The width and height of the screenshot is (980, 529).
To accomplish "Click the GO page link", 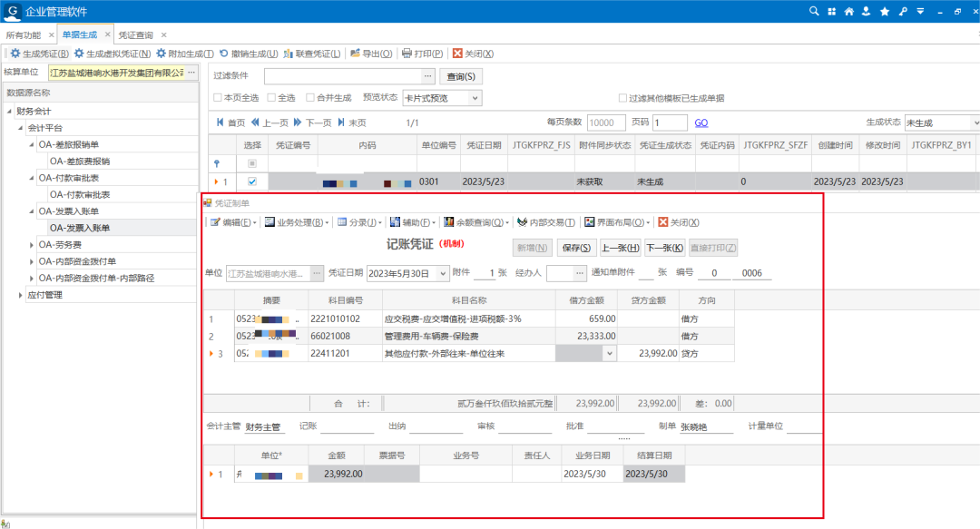I will pyautogui.click(x=701, y=122).
